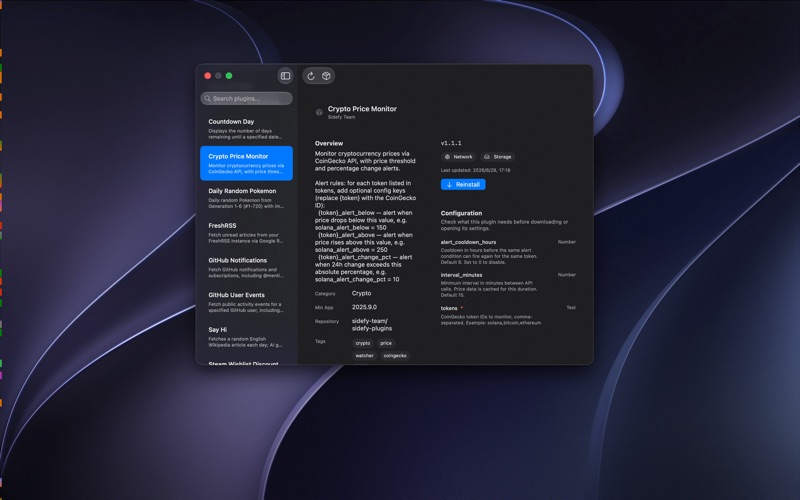Click the plugin icon beside Crypto Price Monitor title
The width and height of the screenshot is (800, 500).
[x=319, y=112]
